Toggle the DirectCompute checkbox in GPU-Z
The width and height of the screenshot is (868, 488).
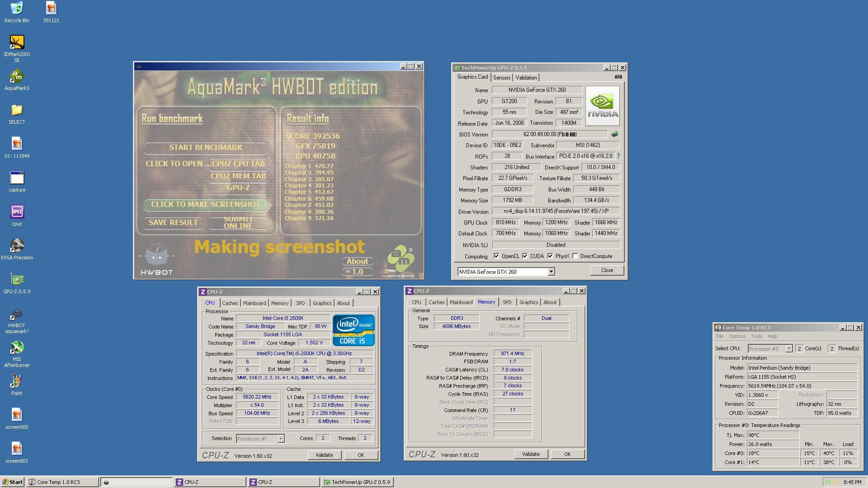tap(575, 256)
